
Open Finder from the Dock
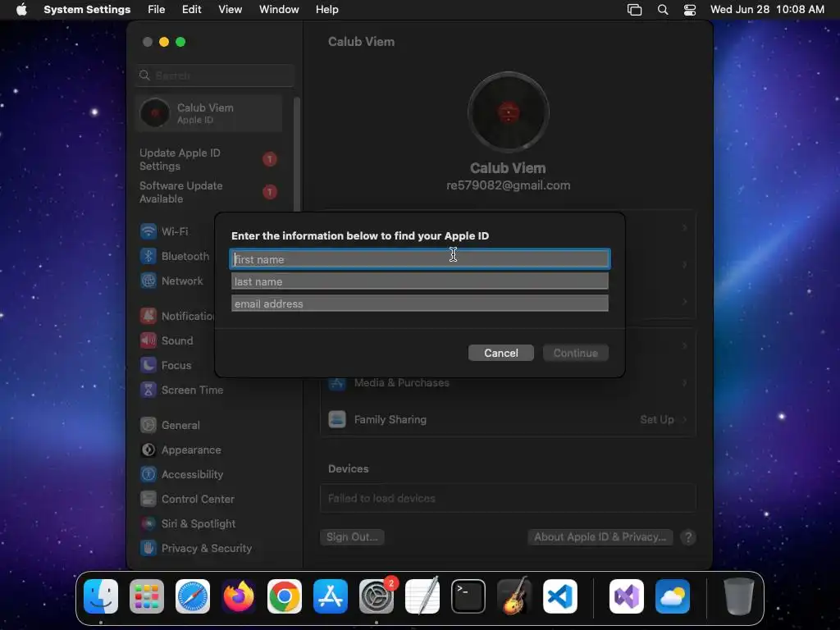[101, 596]
